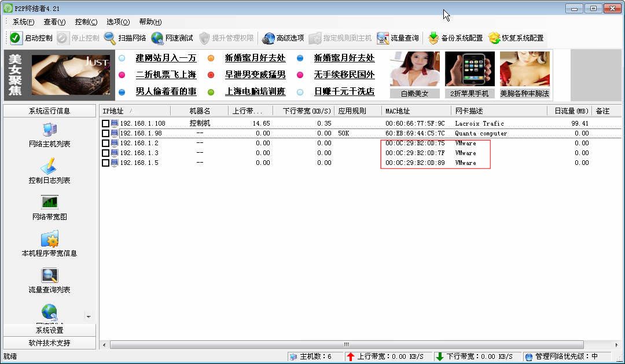Open 控制日志列表 sidebar icon
The image size is (625, 364).
coord(49,166)
